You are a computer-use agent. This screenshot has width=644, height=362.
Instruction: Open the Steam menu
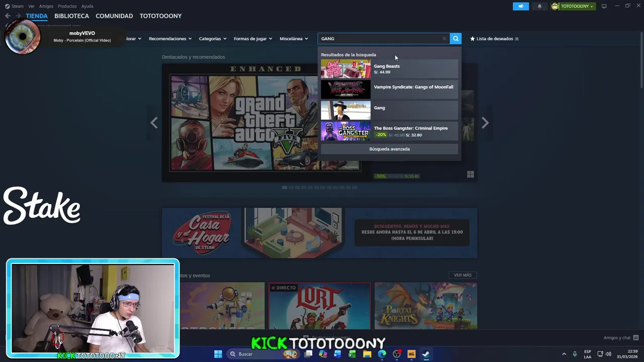click(14, 6)
